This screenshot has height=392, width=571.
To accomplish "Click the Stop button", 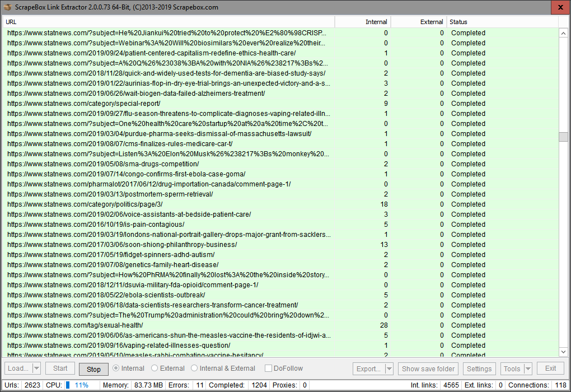I will click(x=93, y=369).
